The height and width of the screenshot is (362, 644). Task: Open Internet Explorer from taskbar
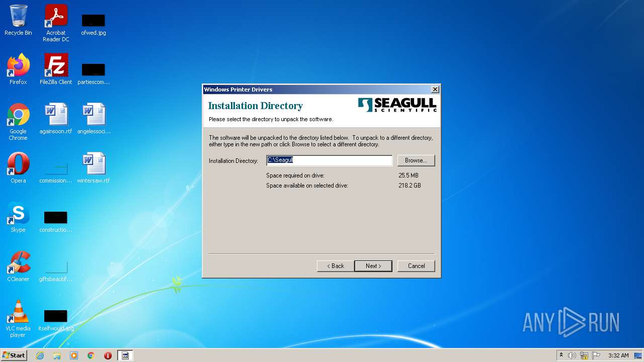click(40, 355)
